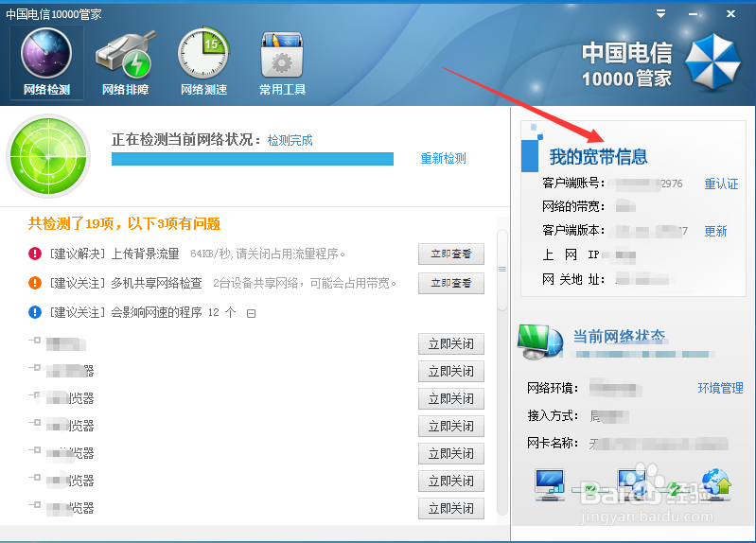
Task: Open the 网络检测 radar tab
Action: click(46, 62)
